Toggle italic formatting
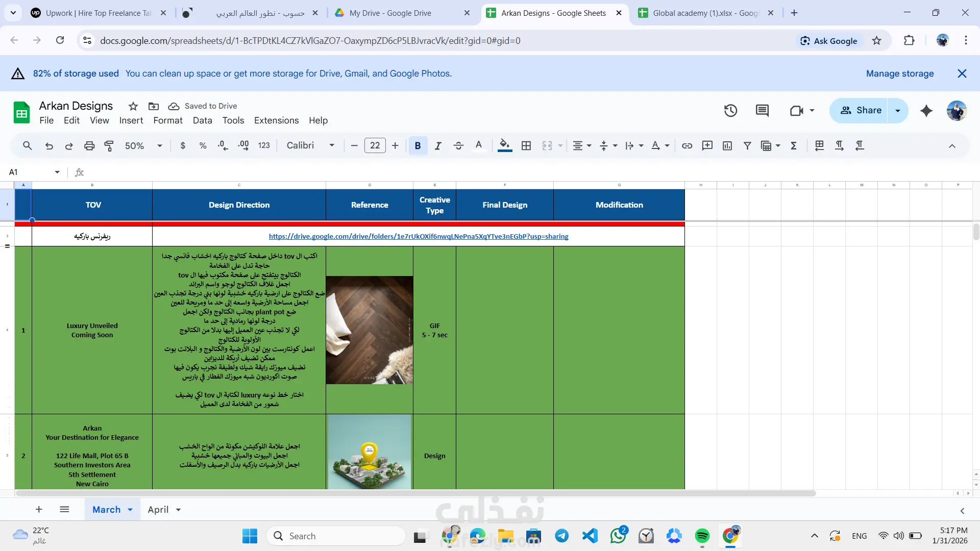Viewport: 980px width, 551px height. point(438,146)
